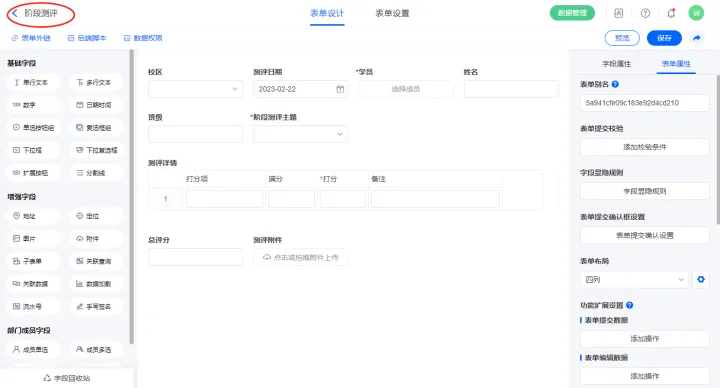Click the 字段显隐规则 button
The width and height of the screenshot is (720, 388).
(645, 191)
